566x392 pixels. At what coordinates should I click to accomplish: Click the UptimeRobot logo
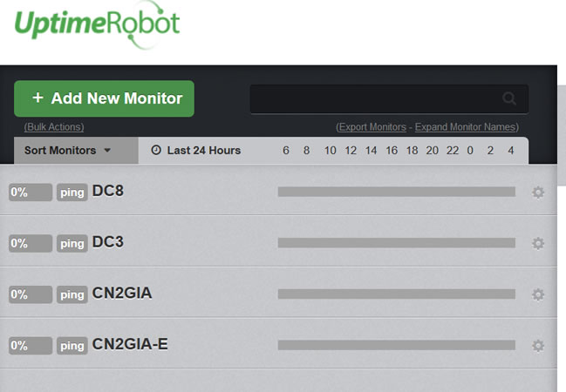point(96,24)
